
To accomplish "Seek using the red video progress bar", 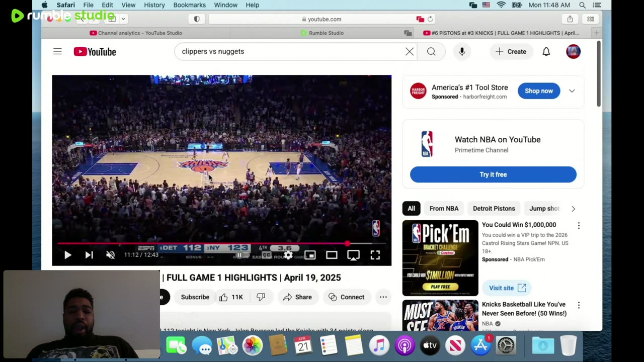I will coord(221,243).
